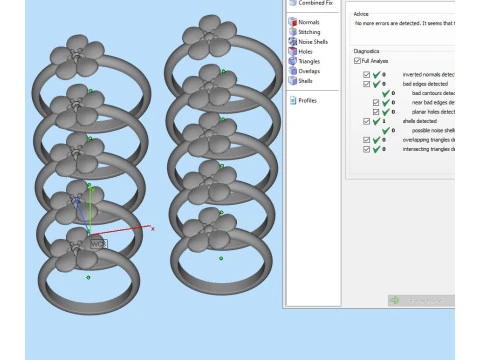The width and height of the screenshot is (480, 360).
Task: Click the 'No more errors are detected' advice text
Action: (405, 23)
